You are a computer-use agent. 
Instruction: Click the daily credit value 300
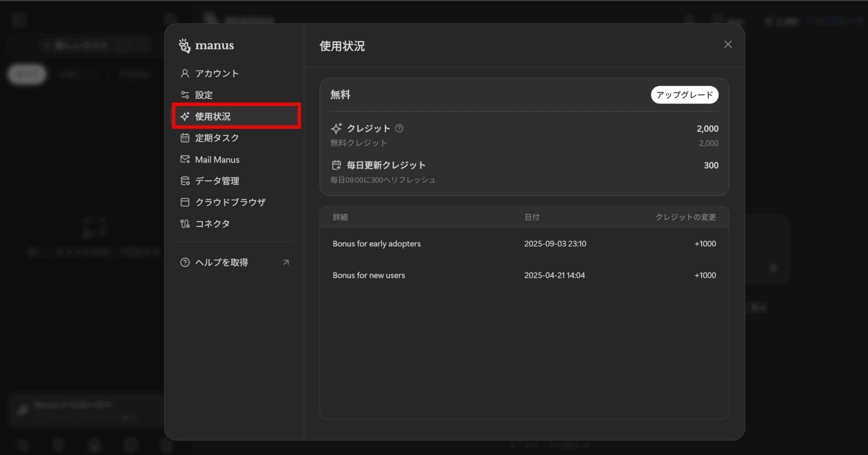(711, 165)
